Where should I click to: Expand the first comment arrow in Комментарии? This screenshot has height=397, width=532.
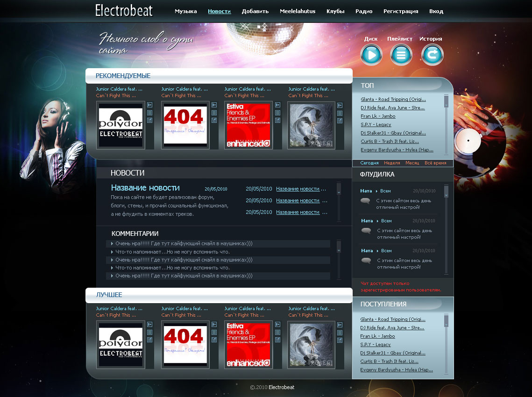[x=112, y=244]
